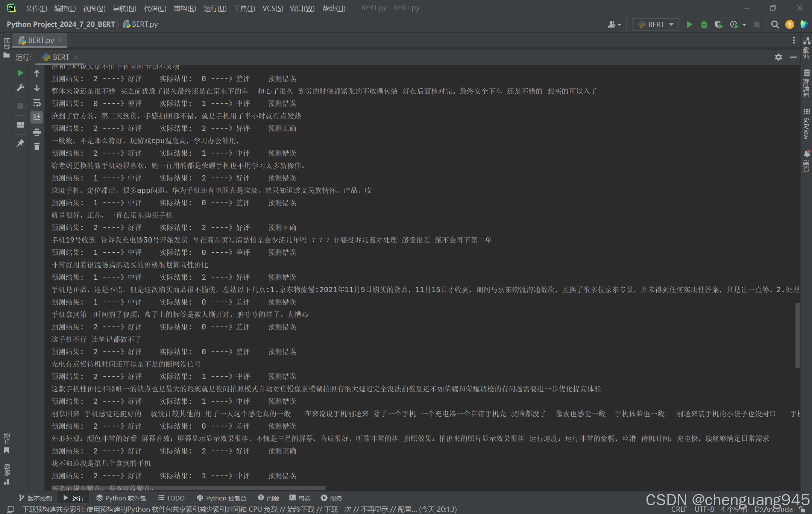This screenshot has width=812, height=514.
Task: Open the VCS(S) menu
Action: 273,8
